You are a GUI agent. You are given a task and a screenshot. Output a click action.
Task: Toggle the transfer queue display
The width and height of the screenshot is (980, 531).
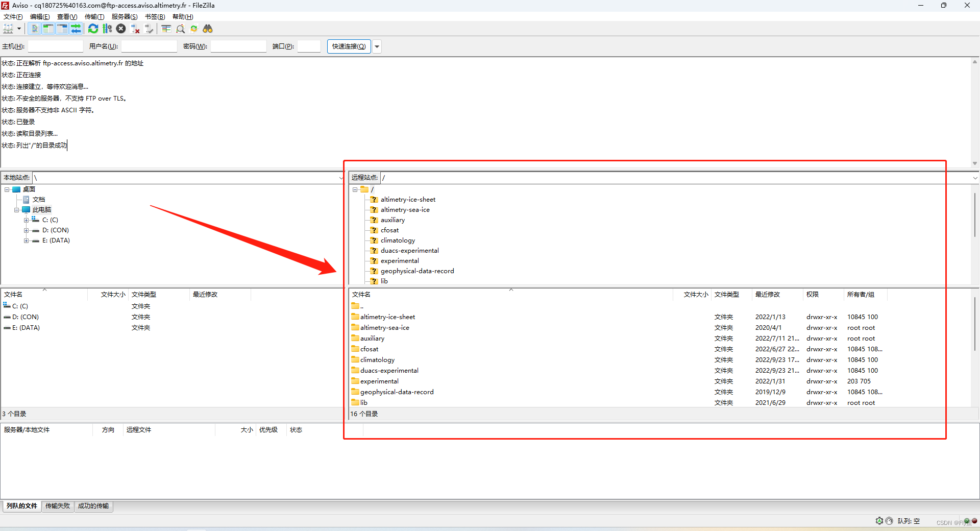pyautogui.click(x=76, y=29)
